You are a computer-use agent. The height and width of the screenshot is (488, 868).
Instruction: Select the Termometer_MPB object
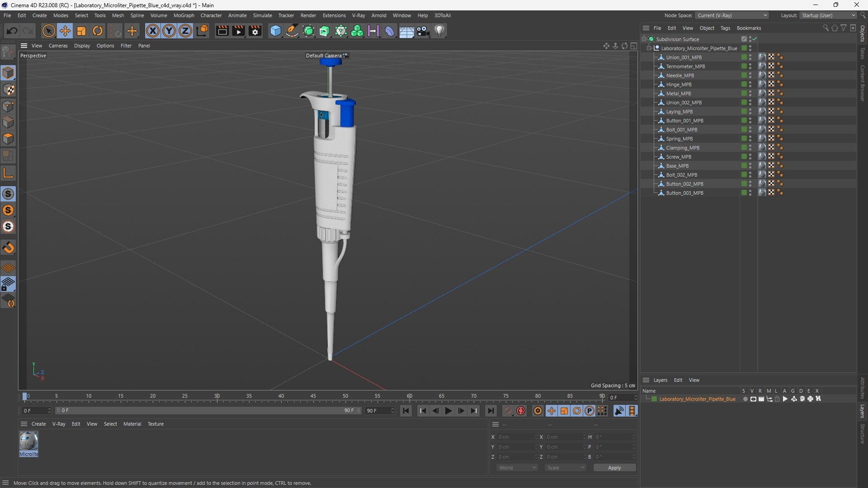(x=685, y=66)
